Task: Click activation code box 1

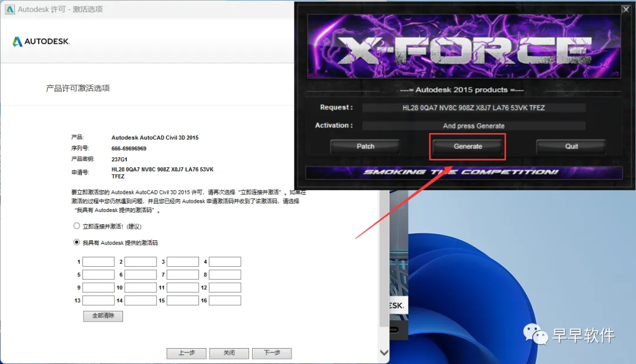Action: [98, 262]
